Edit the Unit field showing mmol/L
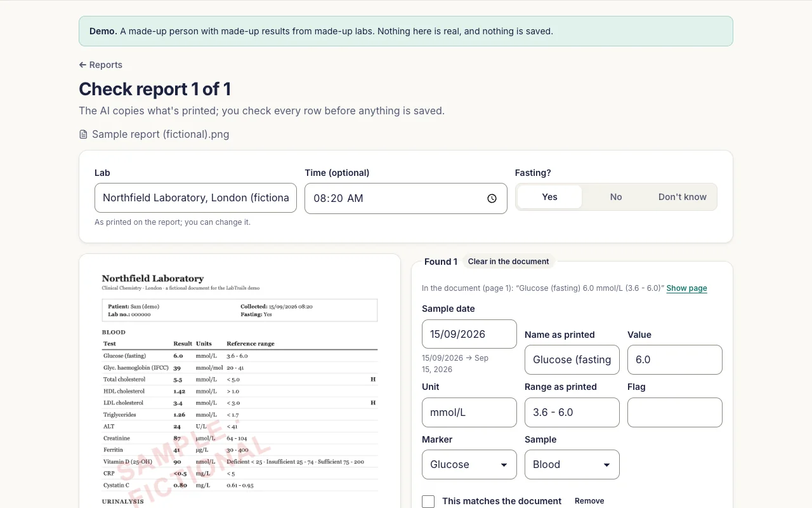 tap(469, 413)
